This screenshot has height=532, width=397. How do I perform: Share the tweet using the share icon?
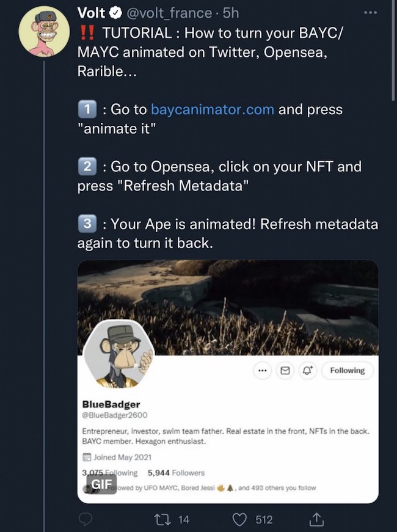(316, 519)
